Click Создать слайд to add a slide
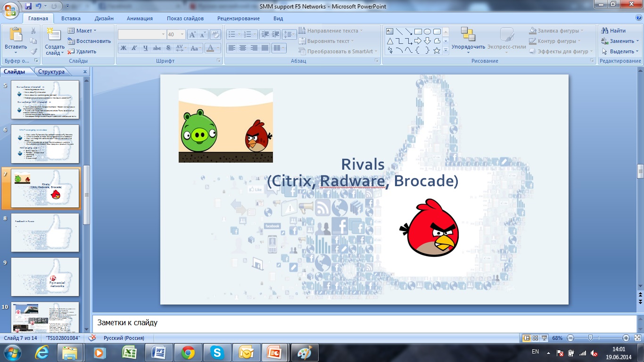644x362 pixels. (55, 41)
